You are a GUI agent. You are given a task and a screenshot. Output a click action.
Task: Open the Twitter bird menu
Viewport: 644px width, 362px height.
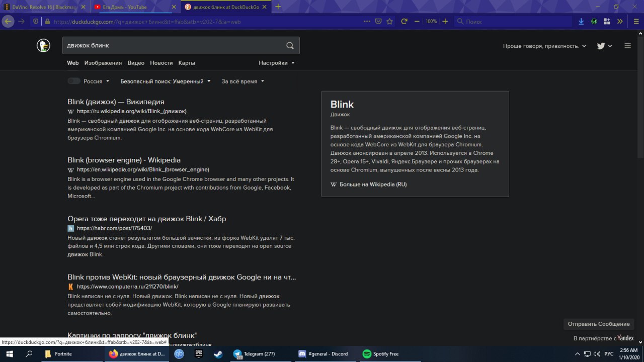[604, 46]
